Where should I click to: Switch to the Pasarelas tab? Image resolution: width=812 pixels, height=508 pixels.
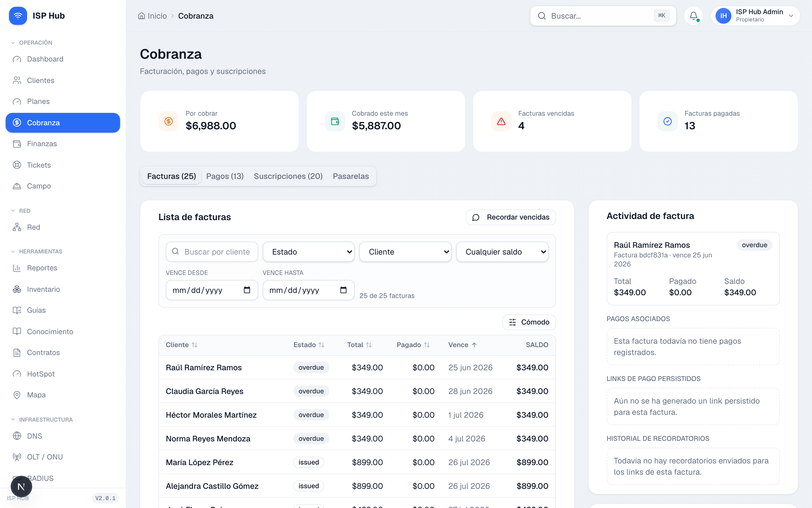351,176
